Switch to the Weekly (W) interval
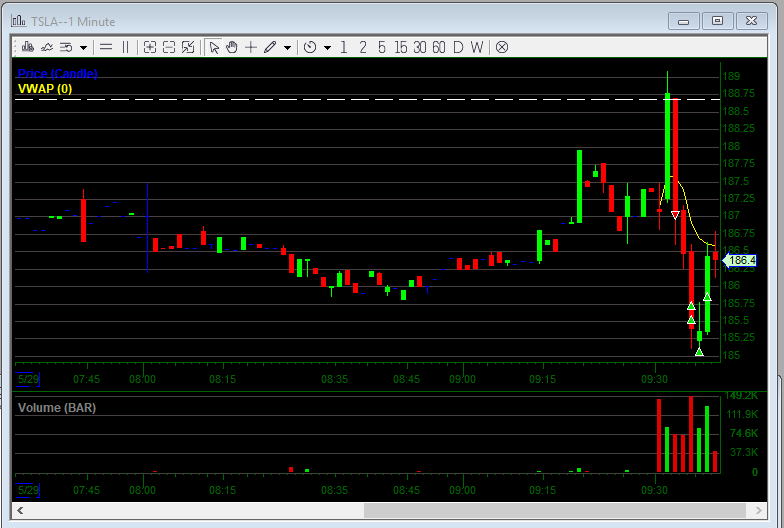The height and width of the screenshot is (528, 784). (x=477, y=47)
